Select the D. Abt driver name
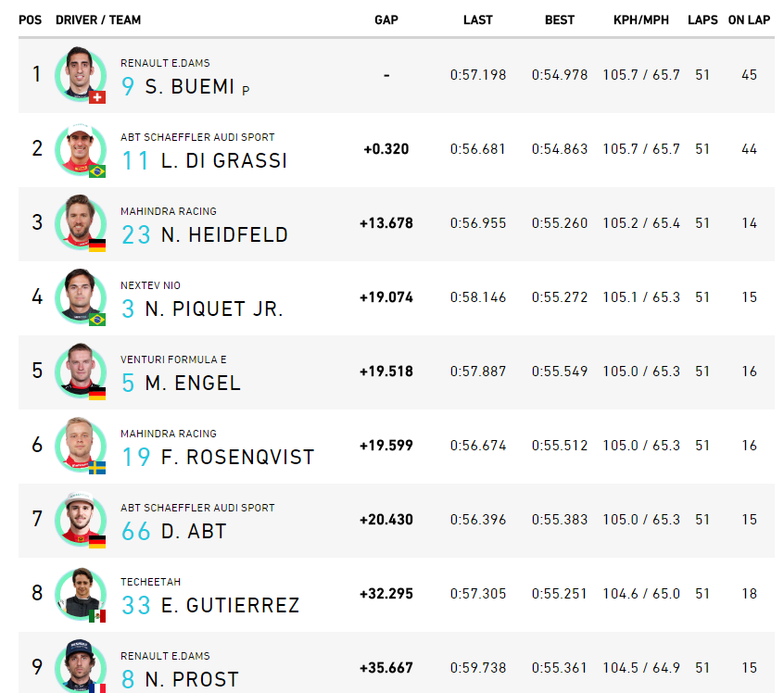The image size is (784, 693). (x=194, y=531)
